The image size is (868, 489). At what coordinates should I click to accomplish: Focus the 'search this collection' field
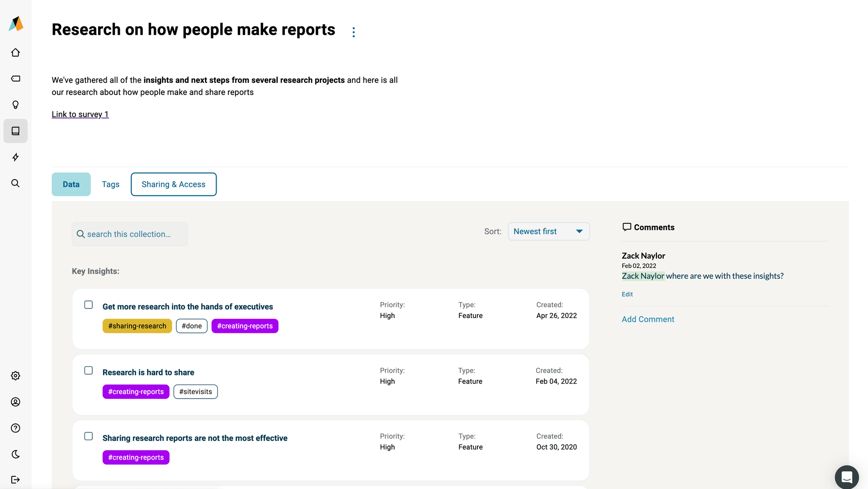(x=130, y=234)
